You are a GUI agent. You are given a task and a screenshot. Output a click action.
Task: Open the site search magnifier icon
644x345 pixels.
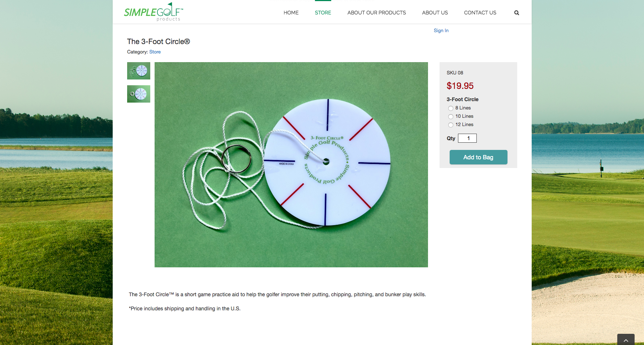pyautogui.click(x=517, y=13)
